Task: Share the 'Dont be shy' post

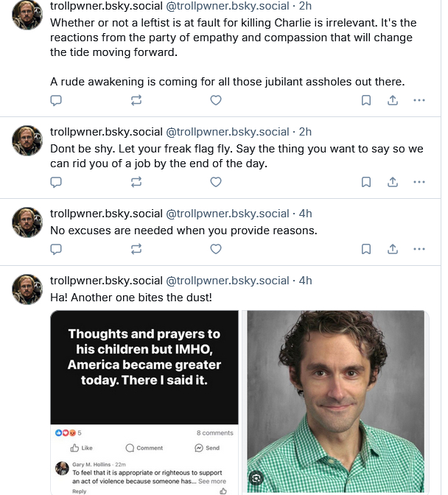Action: (393, 181)
